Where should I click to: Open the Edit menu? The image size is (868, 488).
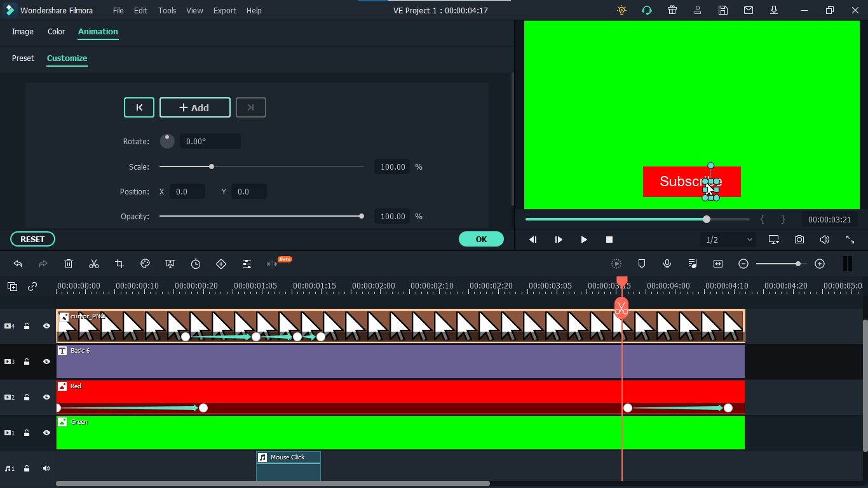click(140, 11)
